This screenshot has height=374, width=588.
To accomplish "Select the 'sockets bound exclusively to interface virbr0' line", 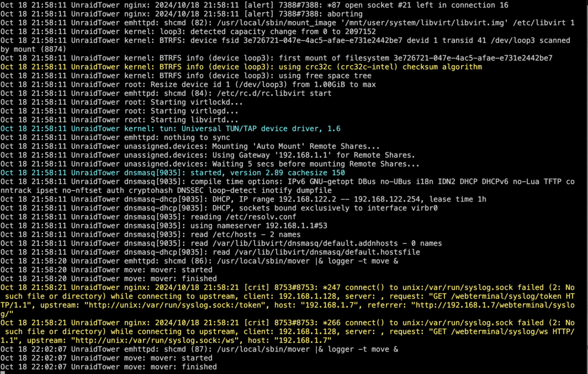I will 219,208.
